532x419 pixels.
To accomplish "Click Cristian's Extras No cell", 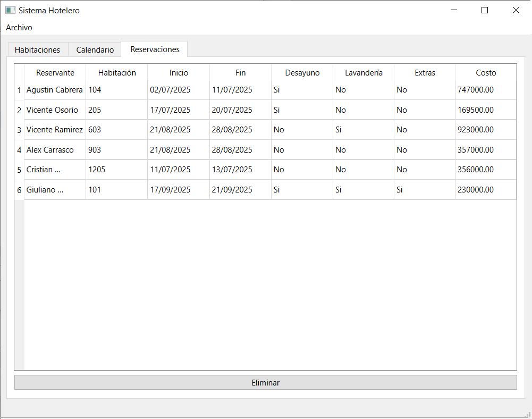I will pos(425,170).
